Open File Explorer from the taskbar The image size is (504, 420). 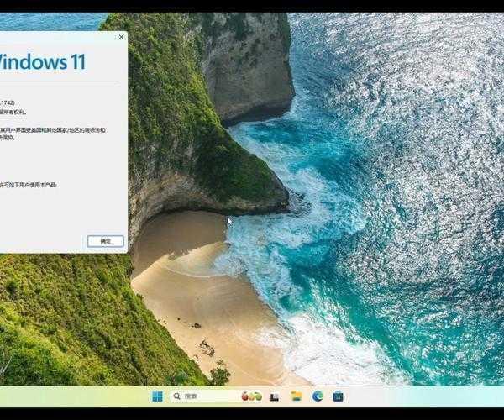point(296,396)
